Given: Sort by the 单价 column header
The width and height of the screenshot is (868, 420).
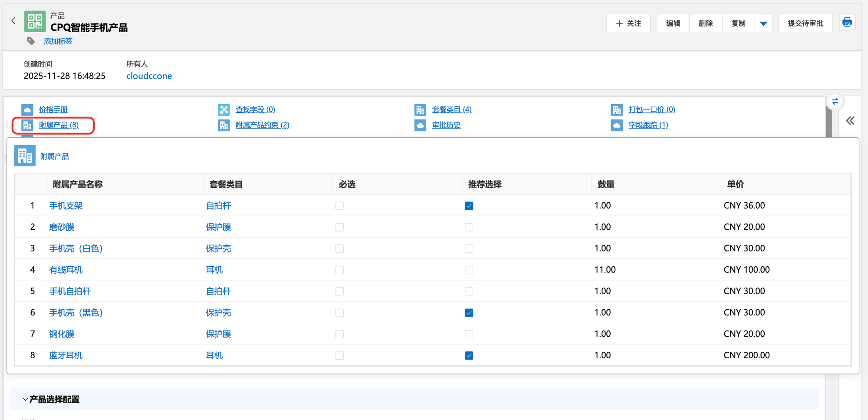Looking at the screenshot, I should (x=735, y=185).
